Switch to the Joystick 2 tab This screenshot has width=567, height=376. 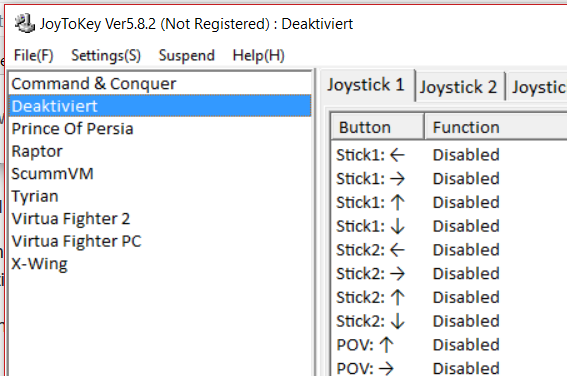pos(459,87)
